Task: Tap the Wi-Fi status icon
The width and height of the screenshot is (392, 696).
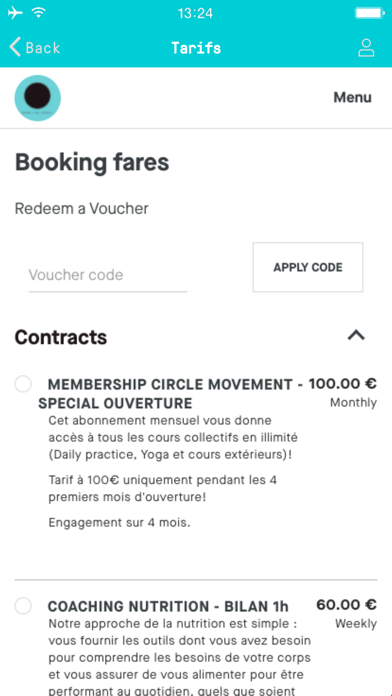Action: 39,12
